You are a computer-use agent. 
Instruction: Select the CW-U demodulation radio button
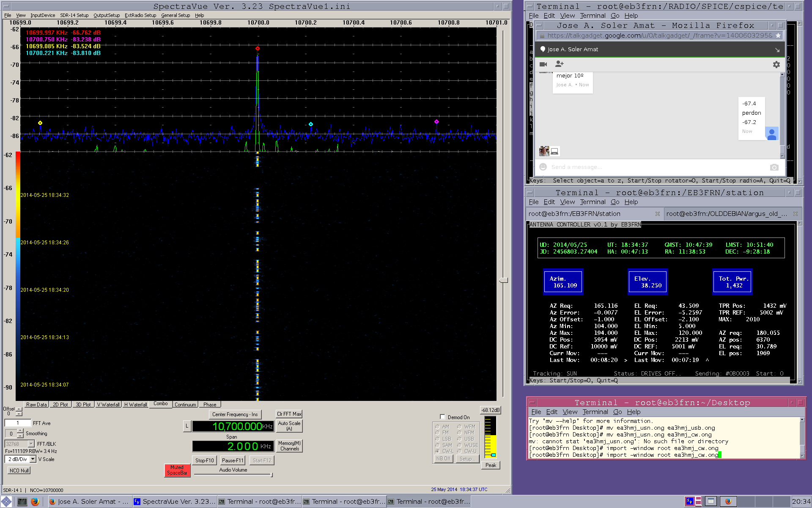tap(459, 451)
